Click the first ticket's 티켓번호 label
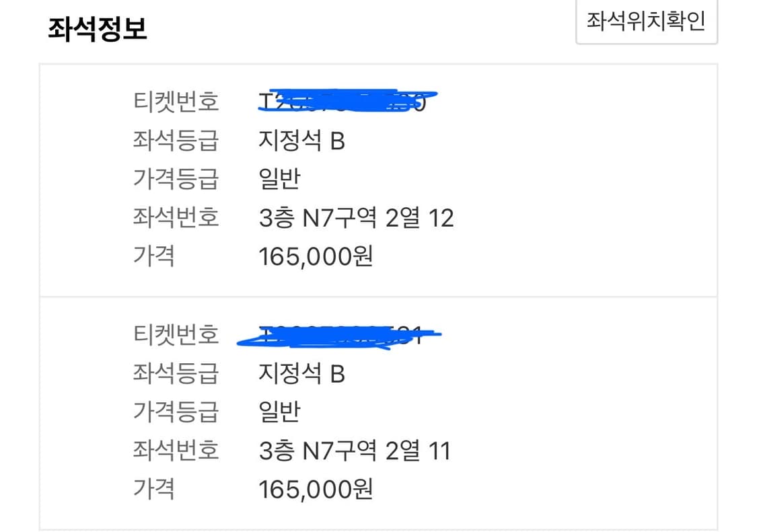 pyautogui.click(x=176, y=102)
